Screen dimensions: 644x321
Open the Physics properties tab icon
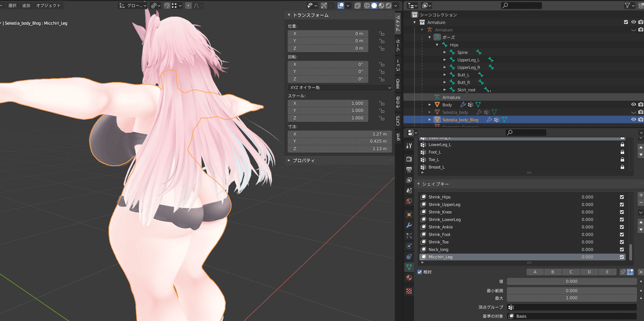tap(409, 246)
